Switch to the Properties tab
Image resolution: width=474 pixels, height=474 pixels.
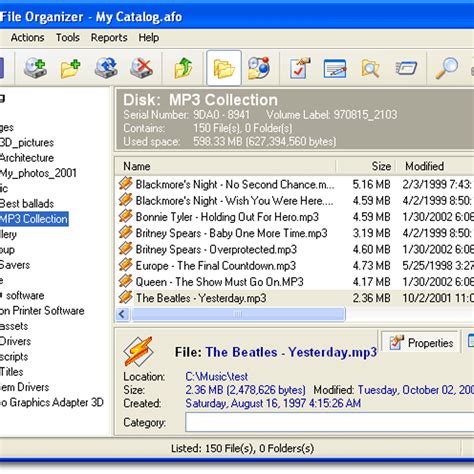[x=420, y=342]
